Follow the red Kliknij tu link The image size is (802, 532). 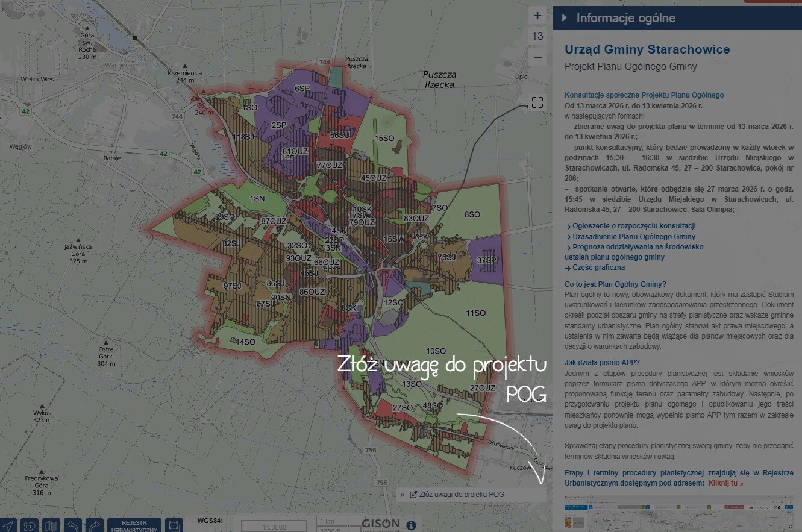pyautogui.click(x=725, y=483)
